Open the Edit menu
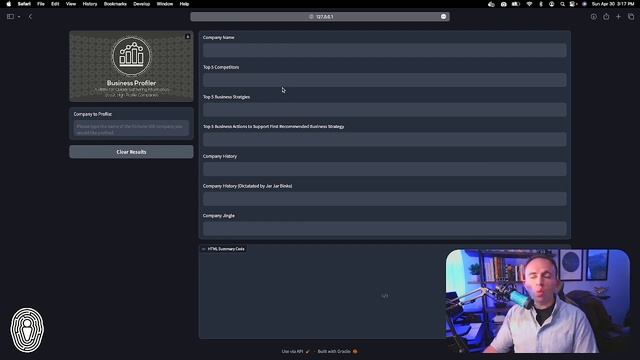 click(55, 4)
